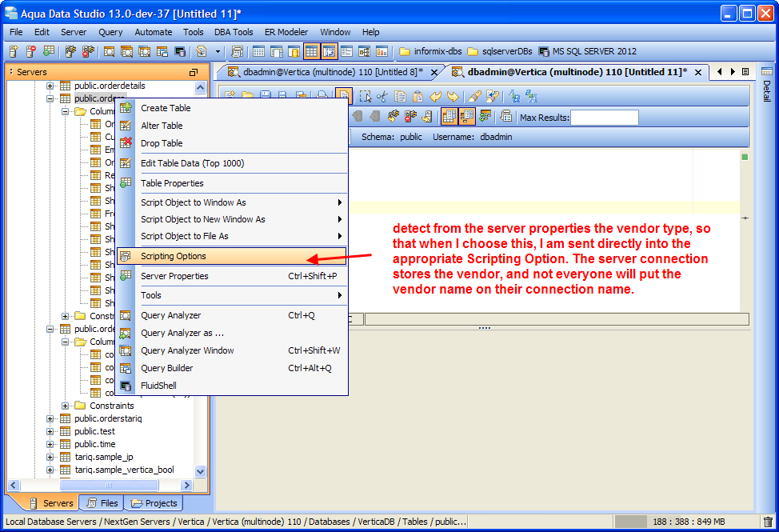Viewport: 779px width, 532px height.
Task: Choose Scripting Options in the context menu
Action: coord(231,256)
